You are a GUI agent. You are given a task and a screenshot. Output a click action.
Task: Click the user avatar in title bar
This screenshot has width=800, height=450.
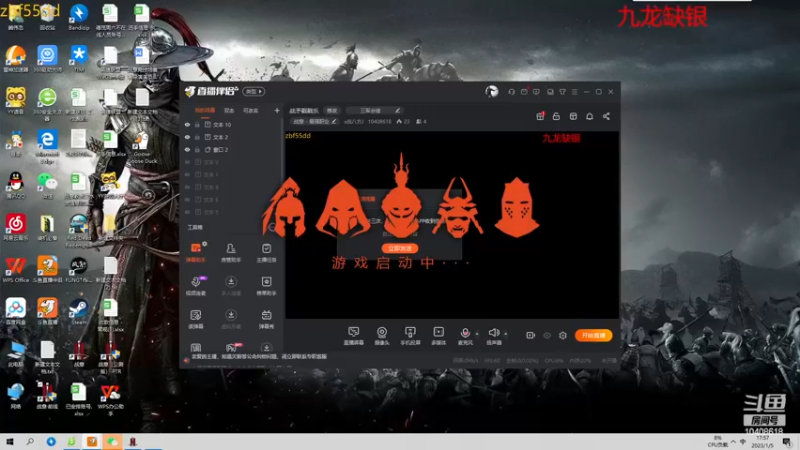pos(491,91)
